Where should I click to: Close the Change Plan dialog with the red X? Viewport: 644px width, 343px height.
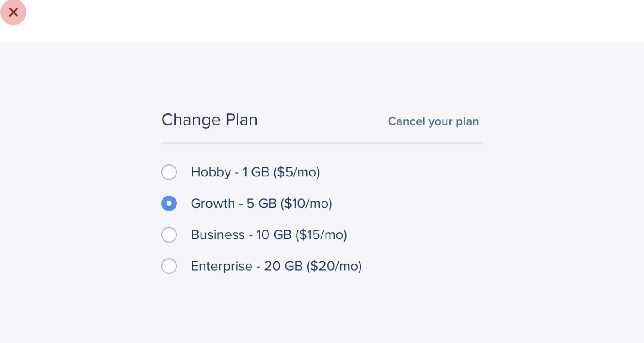click(13, 13)
